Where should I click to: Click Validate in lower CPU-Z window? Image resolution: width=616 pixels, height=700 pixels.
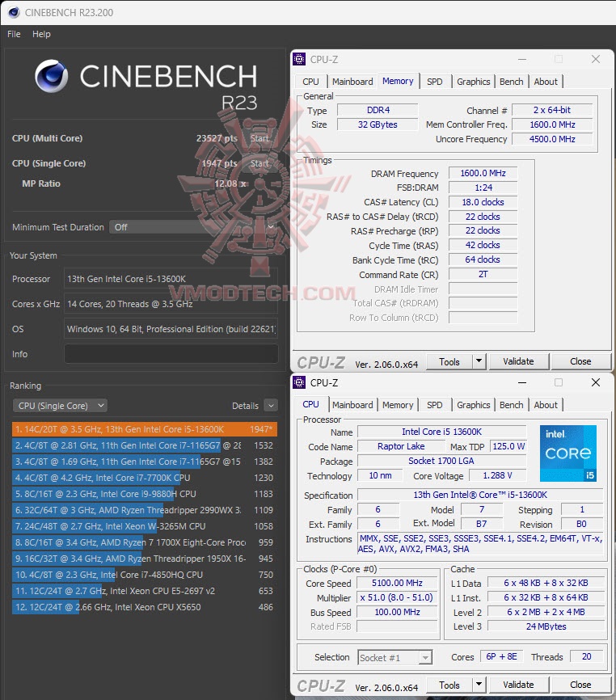[518, 685]
